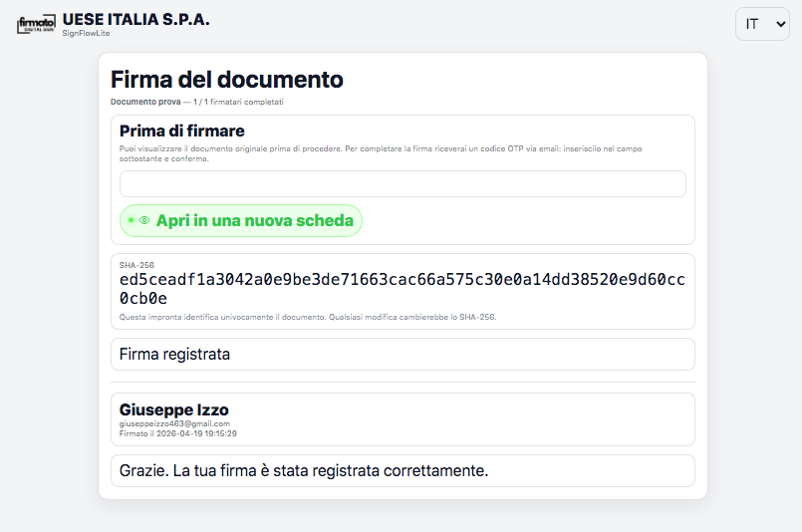The height and width of the screenshot is (532, 802).
Task: Click the SHA-256 fingerprint explanation text
Action: 308,317
